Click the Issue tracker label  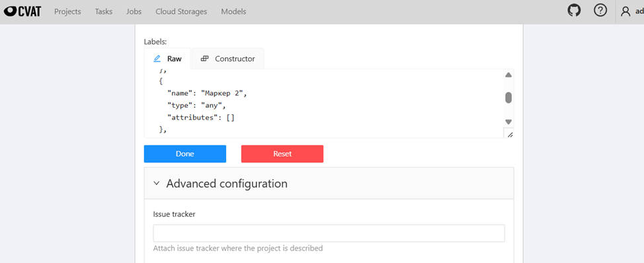(x=174, y=214)
